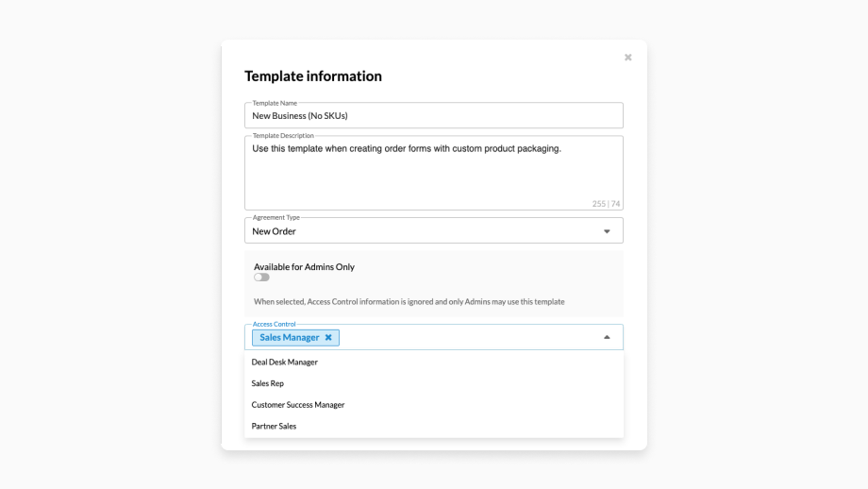Select Partner Sales from dropdown list

click(275, 427)
